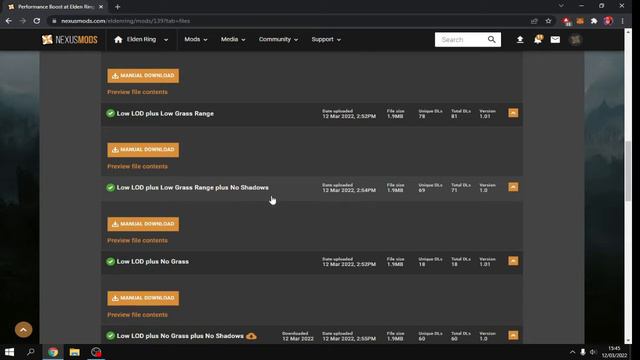Collapse the Low LOD plus Low Grass Range file
The height and width of the screenshot is (360, 640).
(513, 113)
